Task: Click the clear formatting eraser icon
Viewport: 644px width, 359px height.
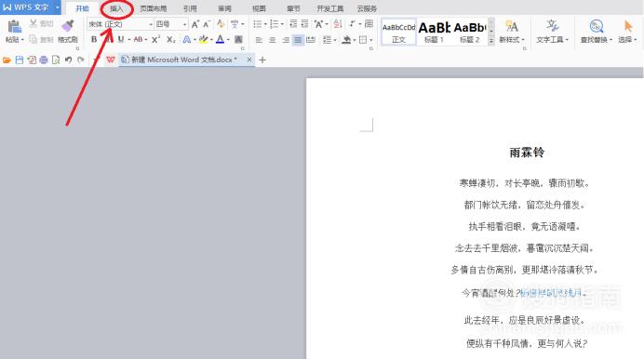Action: coord(221,24)
